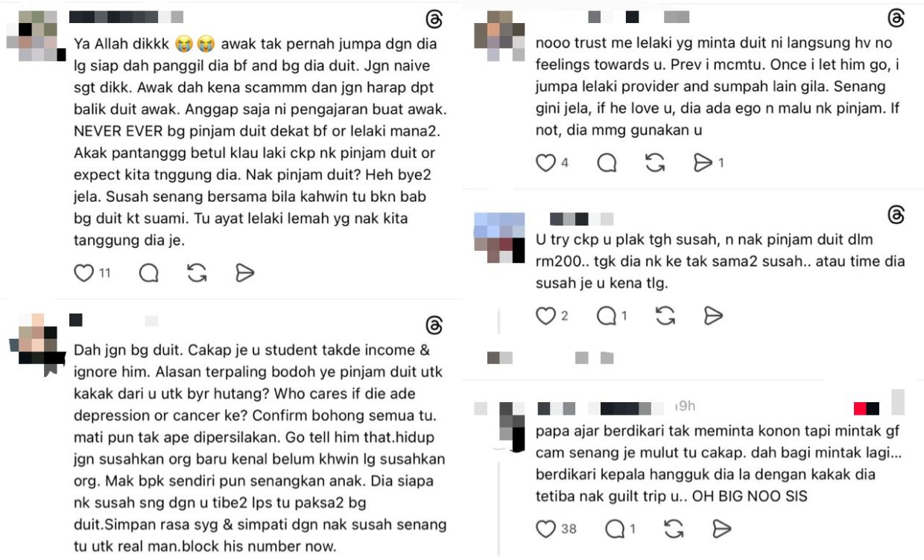Share the 'Ya Allah dikkk' comment

pos(244,273)
